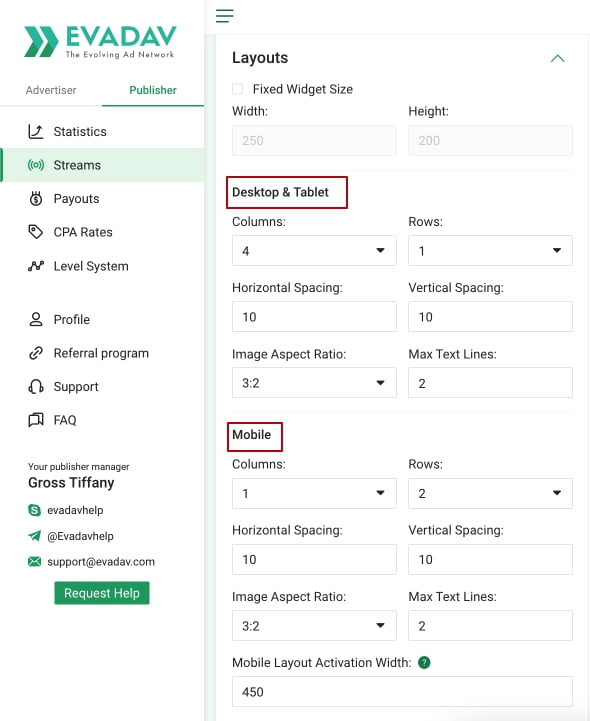Switch to the Advertiser tab
The image size is (590, 721).
(x=51, y=90)
